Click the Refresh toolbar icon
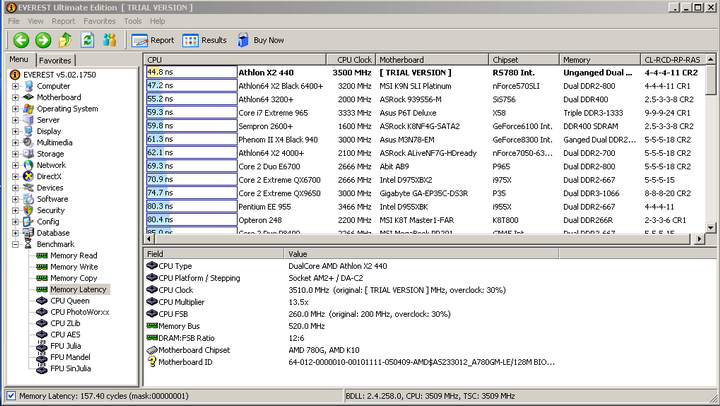 tap(87, 40)
